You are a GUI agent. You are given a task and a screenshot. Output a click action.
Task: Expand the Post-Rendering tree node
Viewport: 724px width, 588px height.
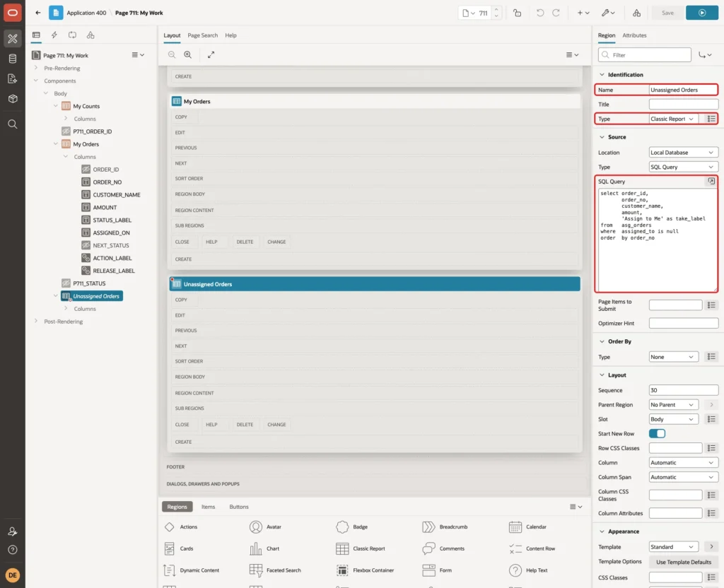point(36,322)
